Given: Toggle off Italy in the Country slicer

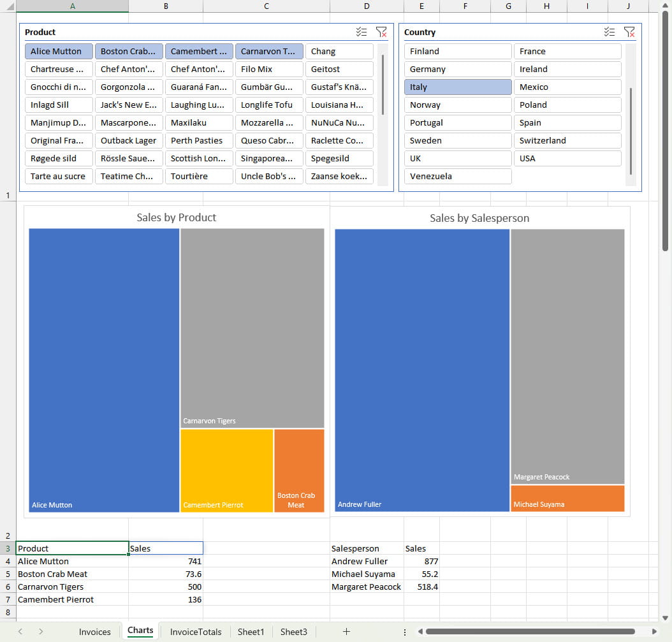Looking at the screenshot, I should tap(458, 87).
